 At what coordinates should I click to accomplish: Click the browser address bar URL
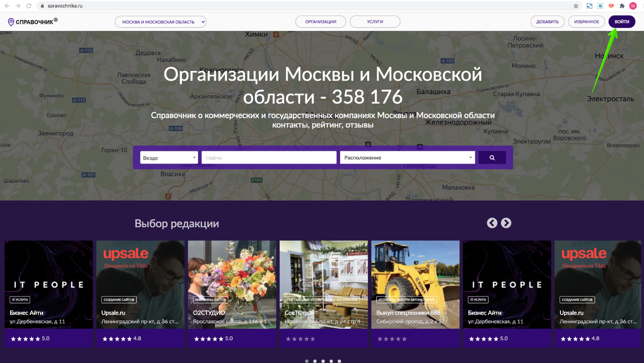coord(65,6)
